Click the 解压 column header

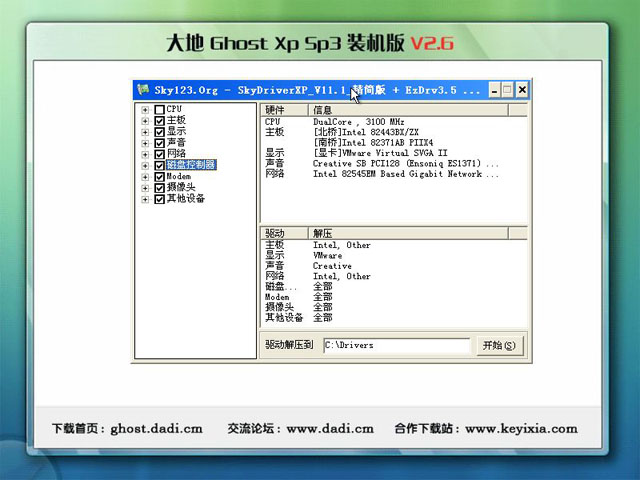pos(408,233)
